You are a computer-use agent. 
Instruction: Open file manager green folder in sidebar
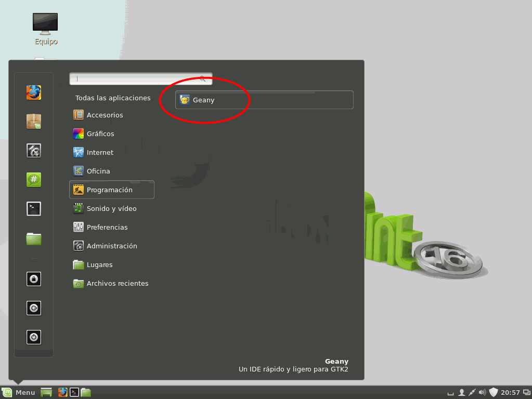34,238
